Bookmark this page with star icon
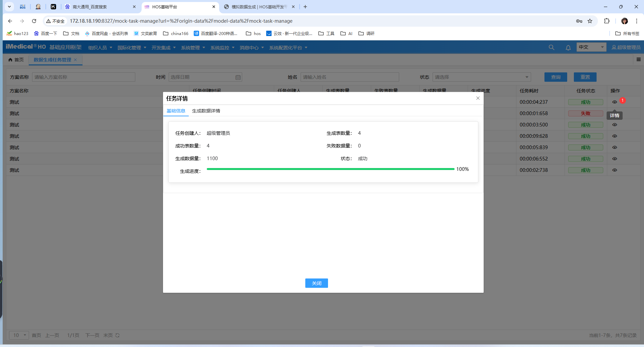The image size is (644, 347). [x=590, y=21]
